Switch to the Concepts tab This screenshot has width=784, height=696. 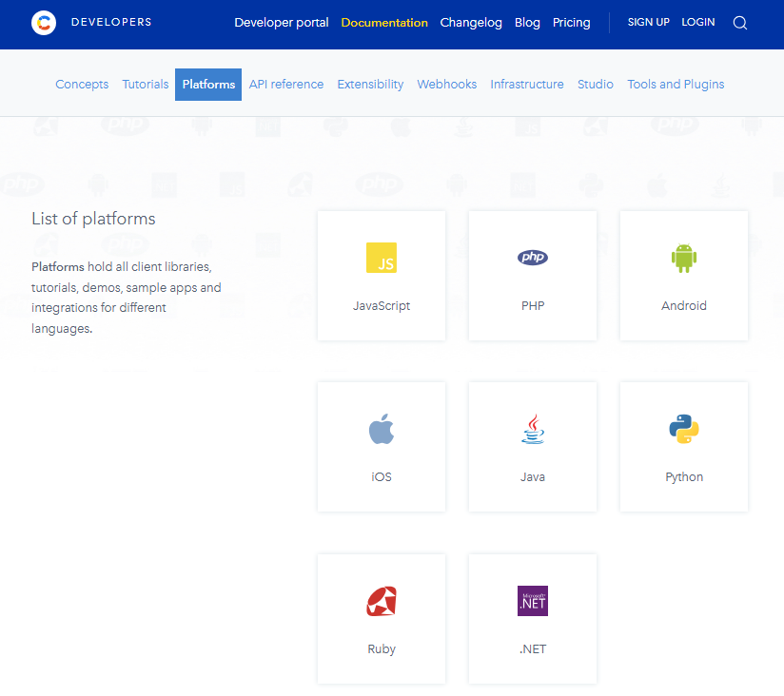tap(82, 85)
